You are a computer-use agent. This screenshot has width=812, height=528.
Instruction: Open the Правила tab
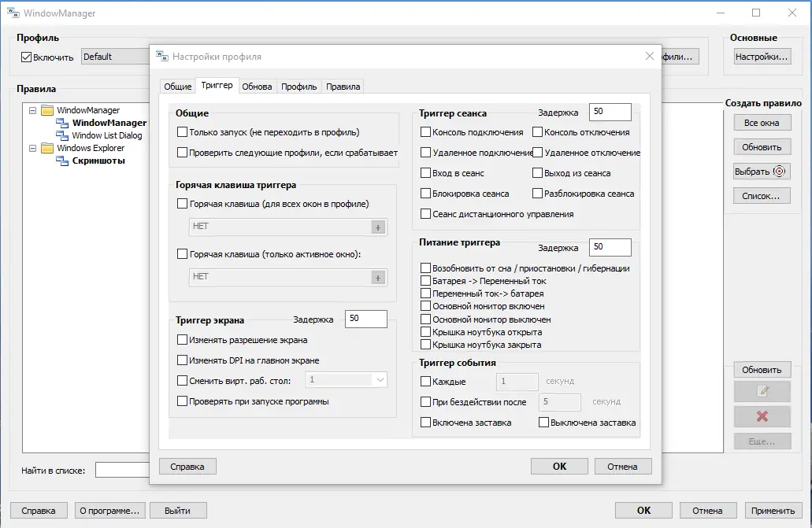[343, 87]
